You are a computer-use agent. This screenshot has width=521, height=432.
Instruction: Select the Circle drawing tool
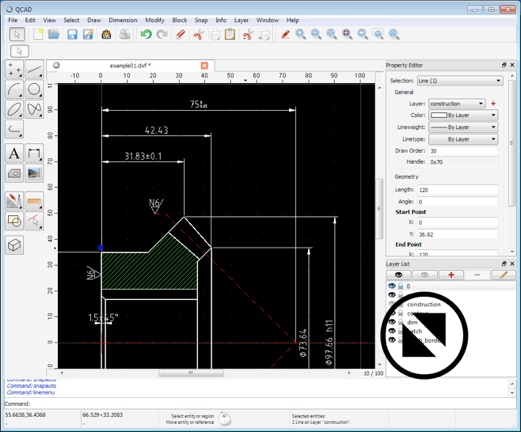point(34,89)
